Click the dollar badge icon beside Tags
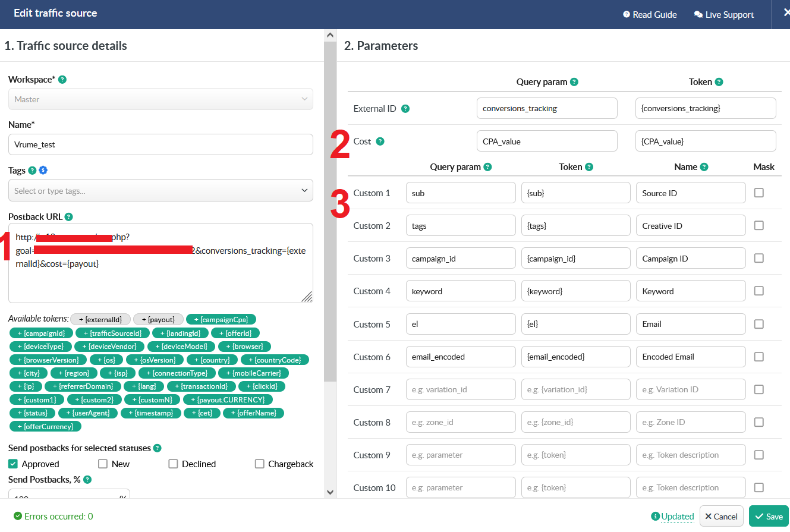790x532 pixels. click(x=43, y=171)
